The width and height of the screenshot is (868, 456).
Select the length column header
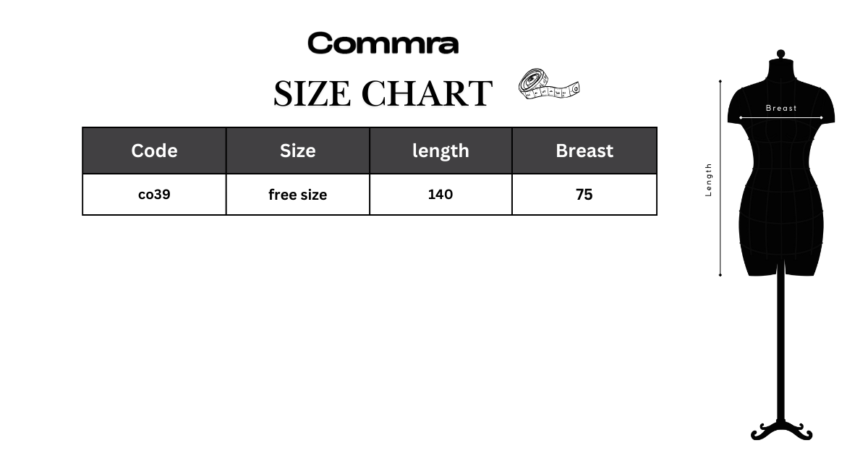tap(441, 151)
